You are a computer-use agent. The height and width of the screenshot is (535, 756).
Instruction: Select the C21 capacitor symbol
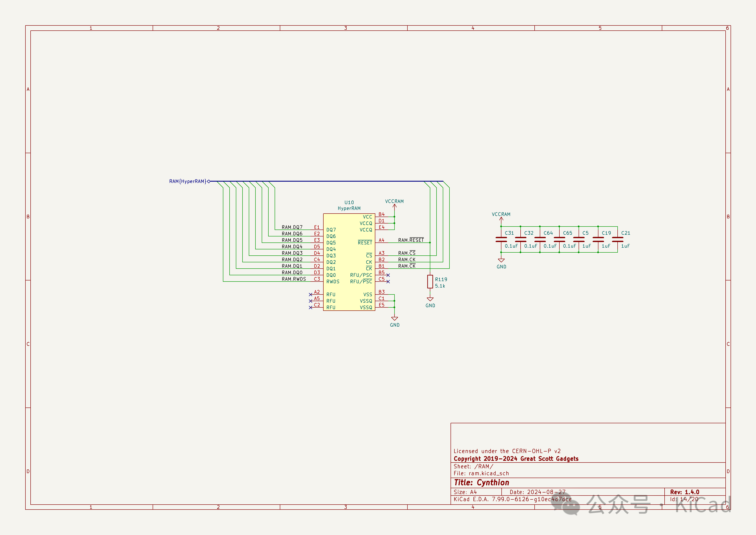click(617, 239)
